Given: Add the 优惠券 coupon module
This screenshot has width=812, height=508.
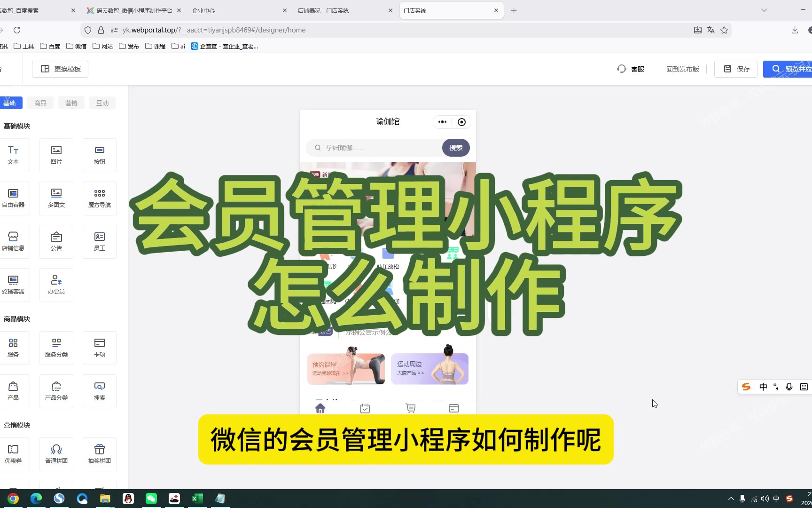Looking at the screenshot, I should [x=13, y=454].
